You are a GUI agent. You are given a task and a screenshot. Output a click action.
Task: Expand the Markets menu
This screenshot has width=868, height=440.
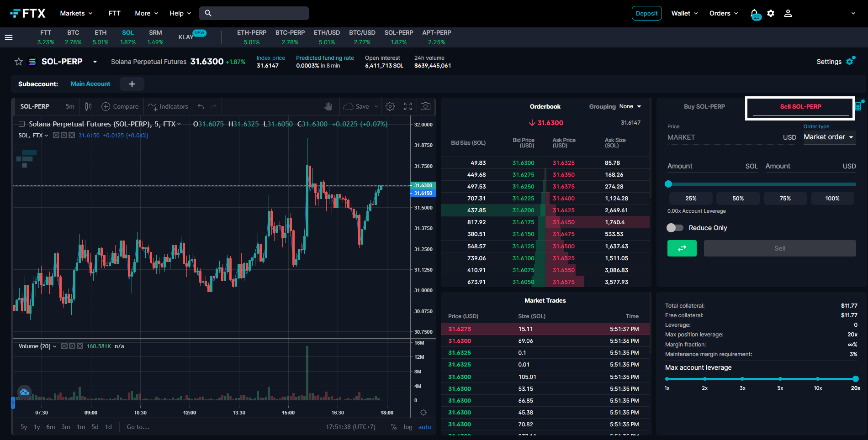[76, 13]
